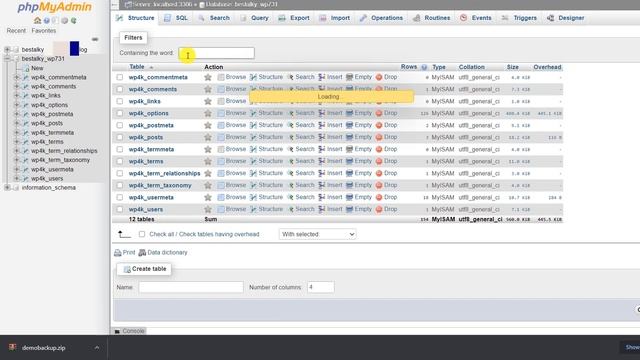Click the Empty icon for wp4k_postmeta

click(349, 125)
